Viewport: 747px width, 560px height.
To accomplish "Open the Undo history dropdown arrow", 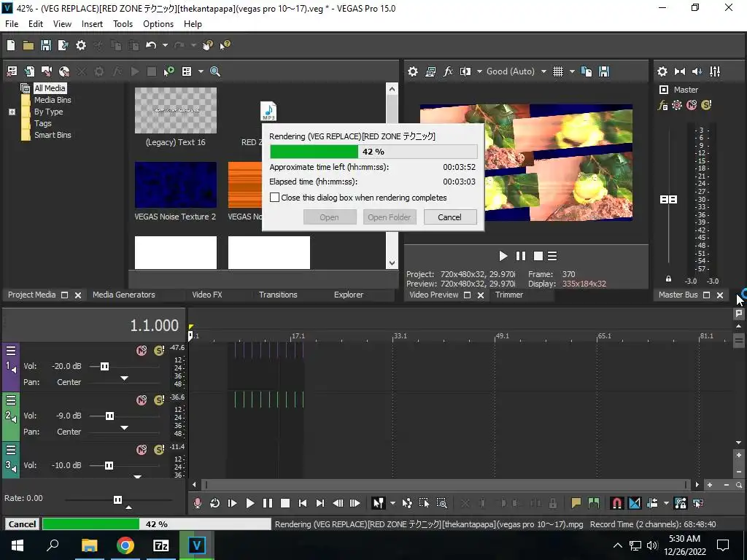I will click(165, 45).
